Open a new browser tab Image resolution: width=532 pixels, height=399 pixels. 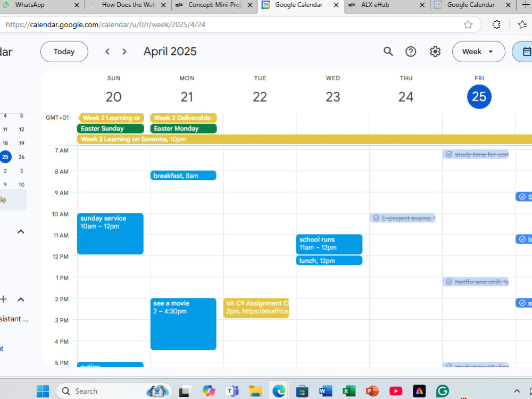point(525,5)
